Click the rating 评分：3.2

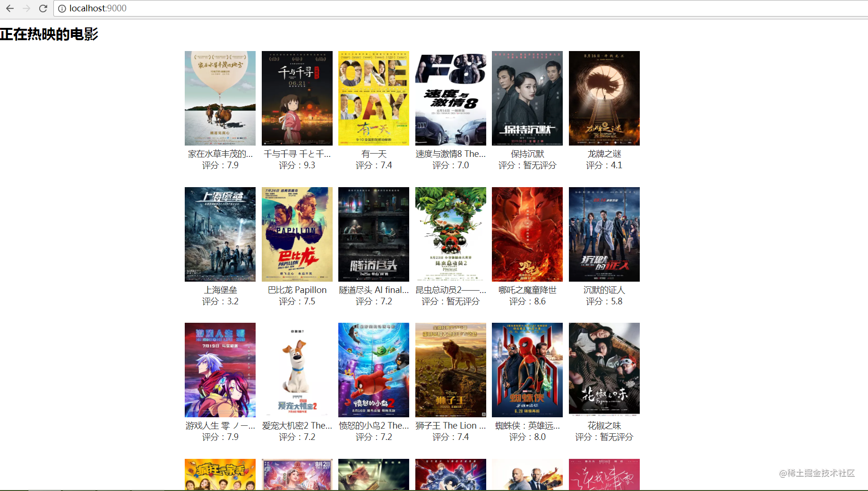point(220,301)
